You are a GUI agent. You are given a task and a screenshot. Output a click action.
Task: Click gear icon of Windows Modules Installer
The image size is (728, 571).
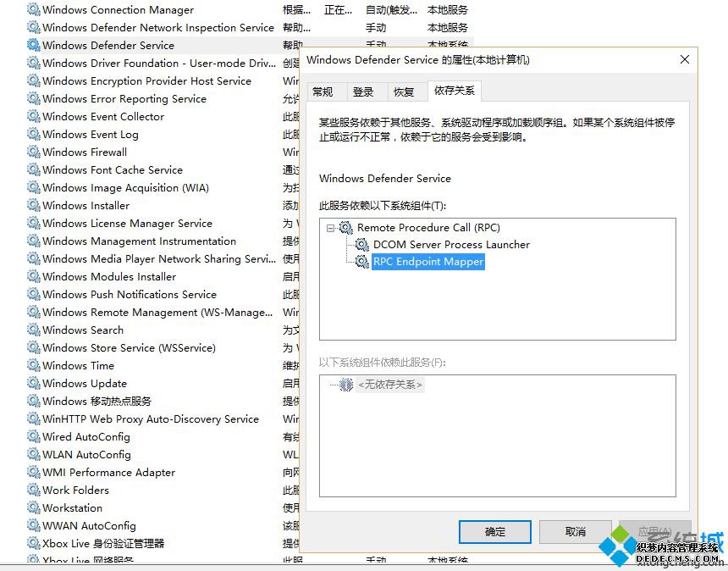pyautogui.click(x=33, y=276)
